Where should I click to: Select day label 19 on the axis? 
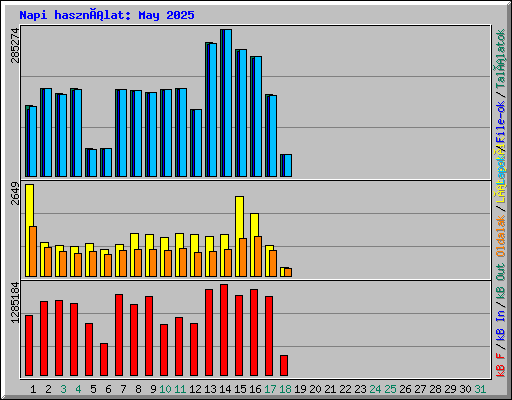(x=300, y=389)
